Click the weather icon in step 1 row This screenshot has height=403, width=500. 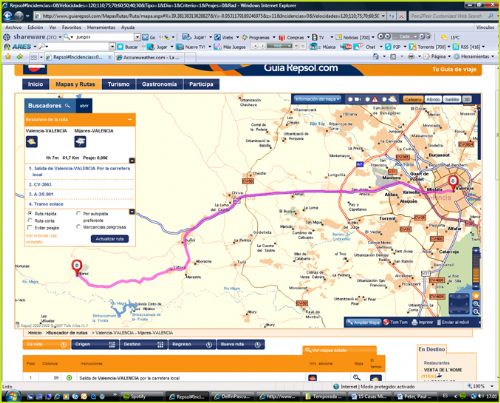point(376,378)
